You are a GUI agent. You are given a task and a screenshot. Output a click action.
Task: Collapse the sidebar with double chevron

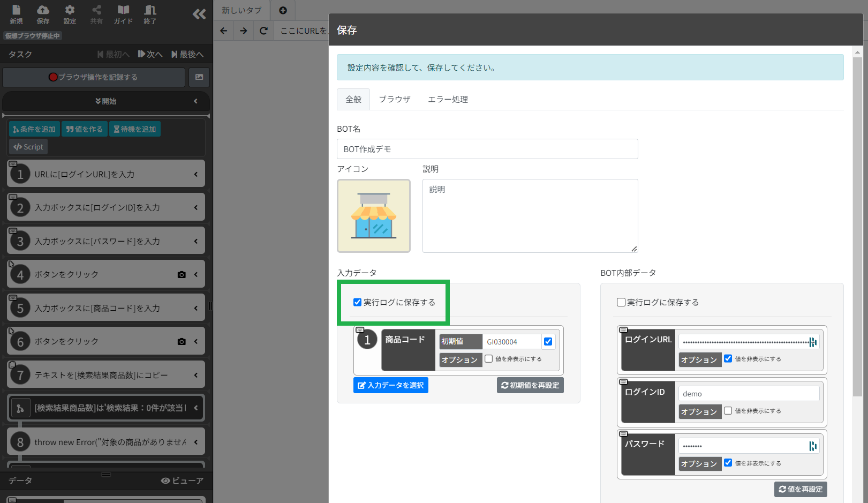[x=199, y=14]
